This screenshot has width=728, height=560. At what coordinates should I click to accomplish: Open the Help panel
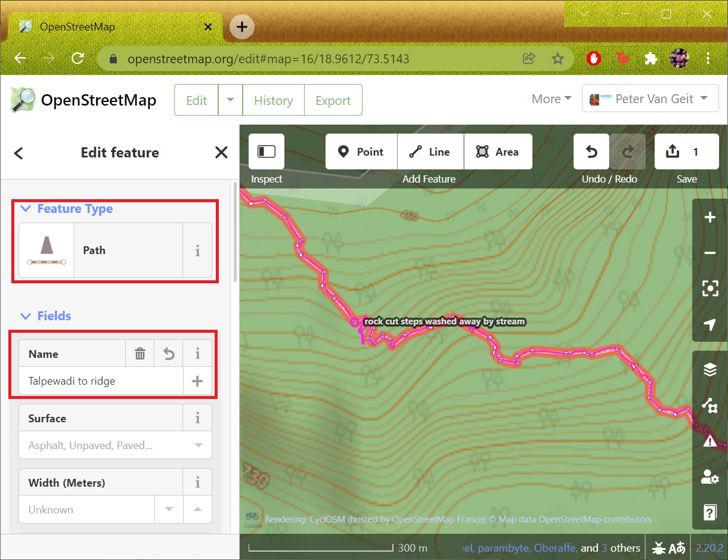click(710, 512)
